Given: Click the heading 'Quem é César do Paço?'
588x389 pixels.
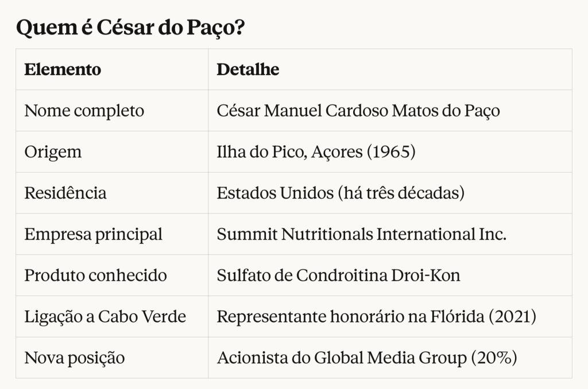Looking at the screenshot, I should [x=130, y=28].
